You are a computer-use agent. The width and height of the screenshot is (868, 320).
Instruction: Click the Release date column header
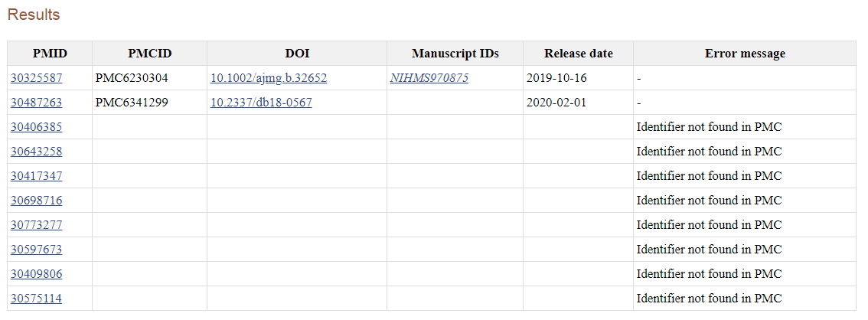point(578,54)
